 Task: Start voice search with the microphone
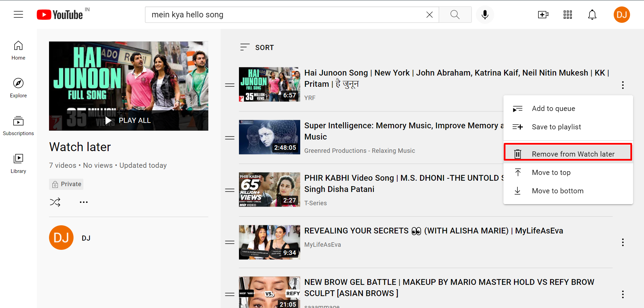tap(485, 15)
